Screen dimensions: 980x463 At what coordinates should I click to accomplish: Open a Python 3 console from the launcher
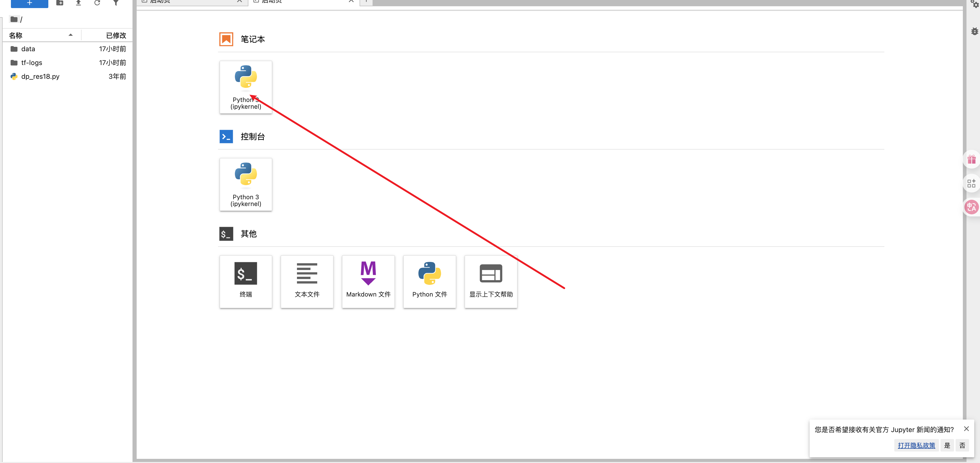tap(246, 184)
